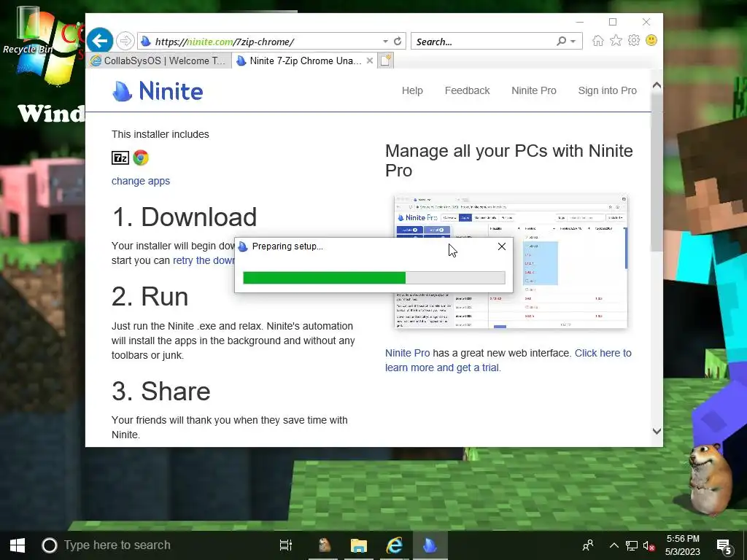This screenshot has height=560, width=747.
Task: Minimize the Internet Explorer window
Action: 580,22
